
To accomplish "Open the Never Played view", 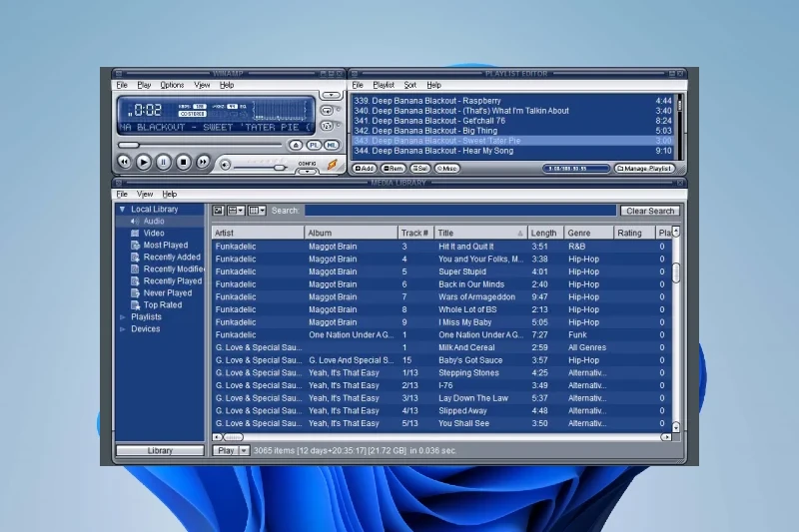I will (167, 293).
